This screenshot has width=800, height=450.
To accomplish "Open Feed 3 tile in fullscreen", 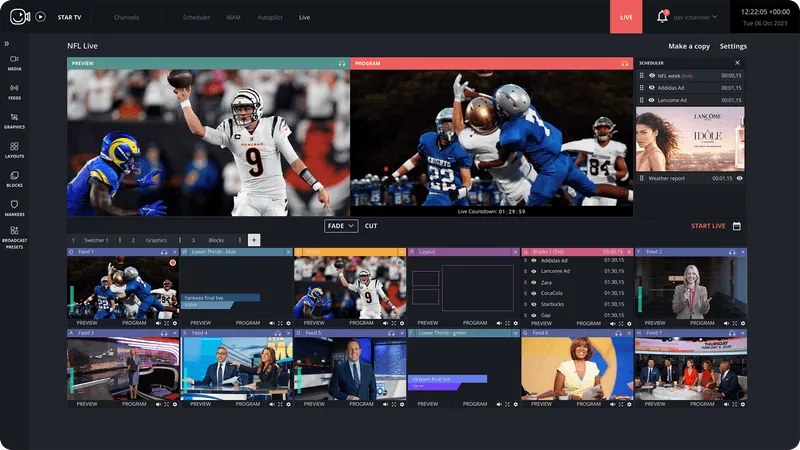I will [166, 404].
